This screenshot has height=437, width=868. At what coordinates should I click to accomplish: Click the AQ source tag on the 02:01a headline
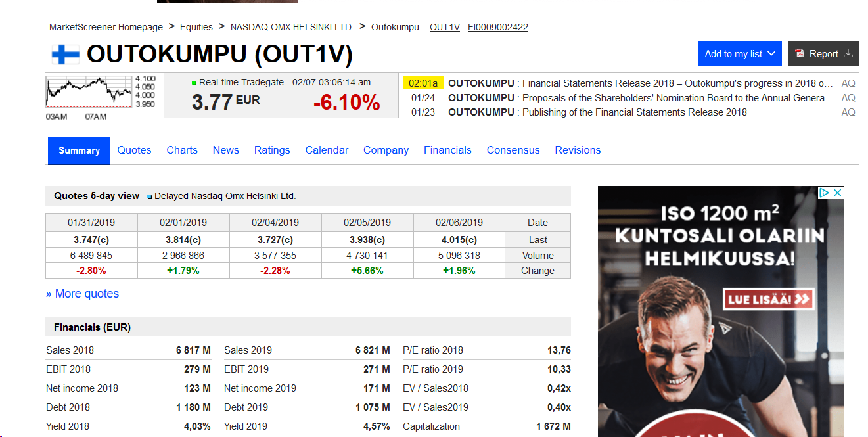click(848, 83)
